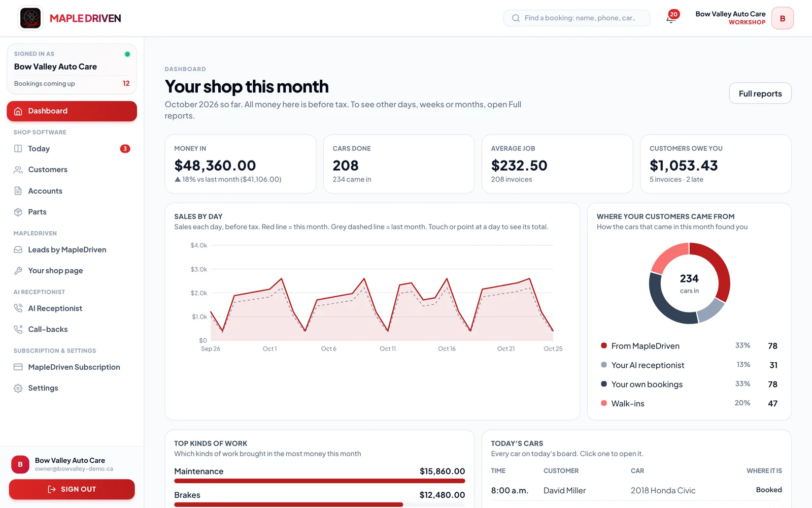
Task: Click the sign-out arrow icon
Action: pos(52,489)
